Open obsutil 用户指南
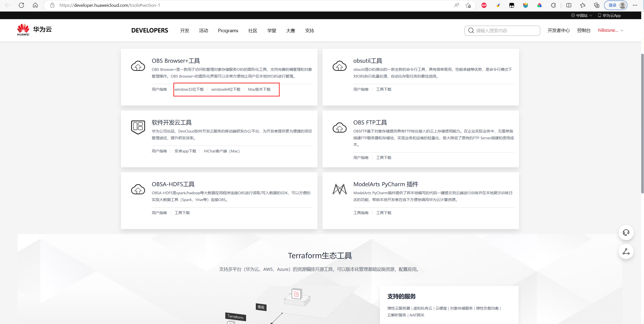Viewport: 644px width, 324px height. click(361, 89)
